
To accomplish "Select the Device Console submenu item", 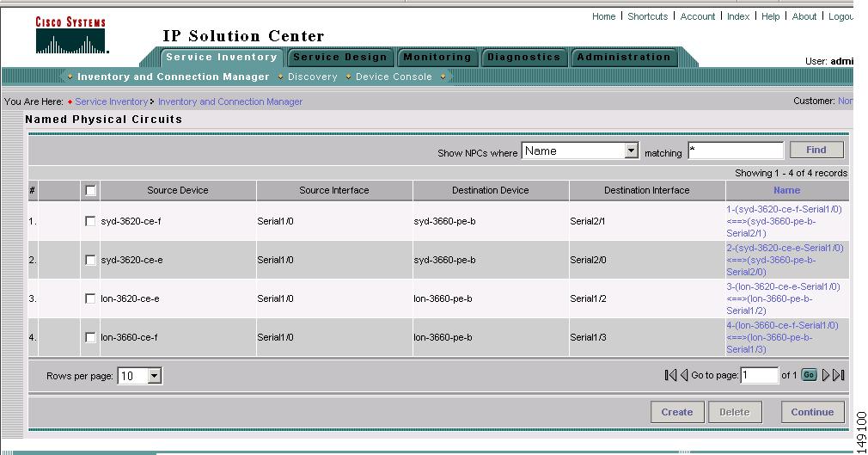I will tap(394, 77).
